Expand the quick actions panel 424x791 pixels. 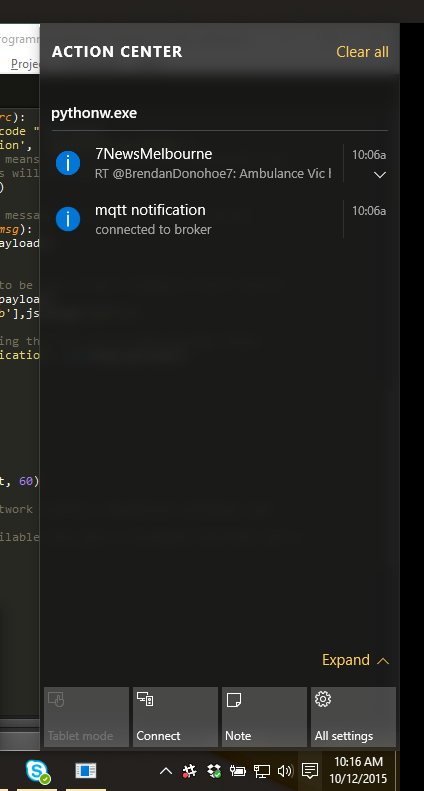[355, 660]
